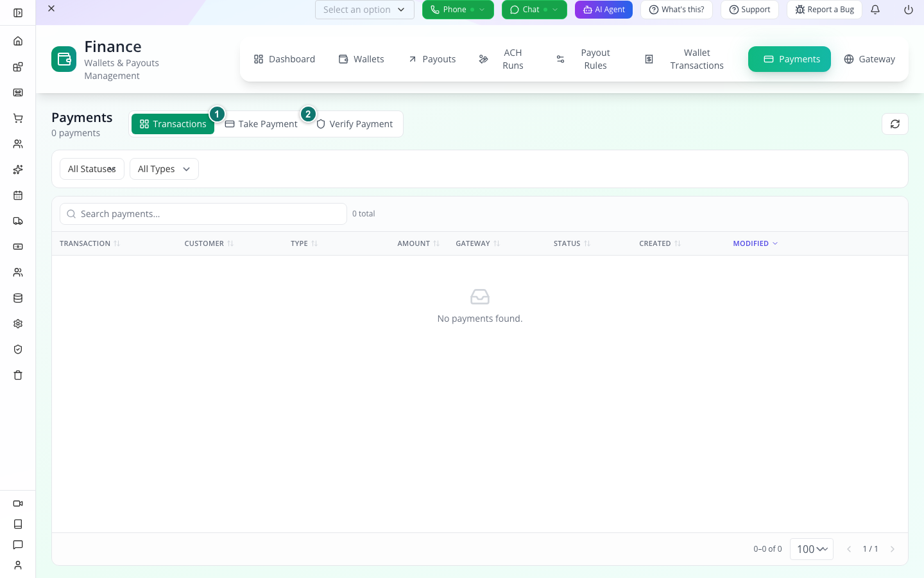
Task: Go to Home via the house icon
Action: click(18, 41)
